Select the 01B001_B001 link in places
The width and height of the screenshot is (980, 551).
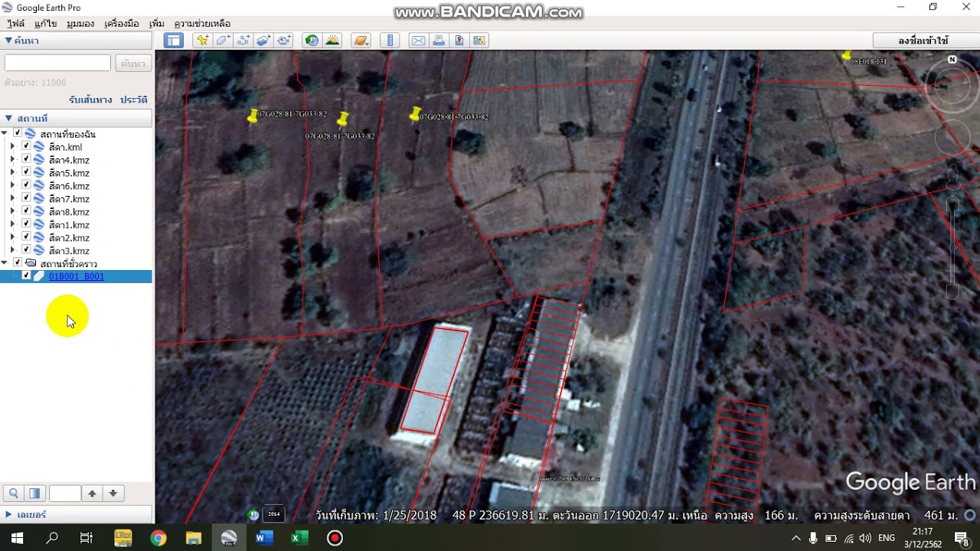(77, 276)
